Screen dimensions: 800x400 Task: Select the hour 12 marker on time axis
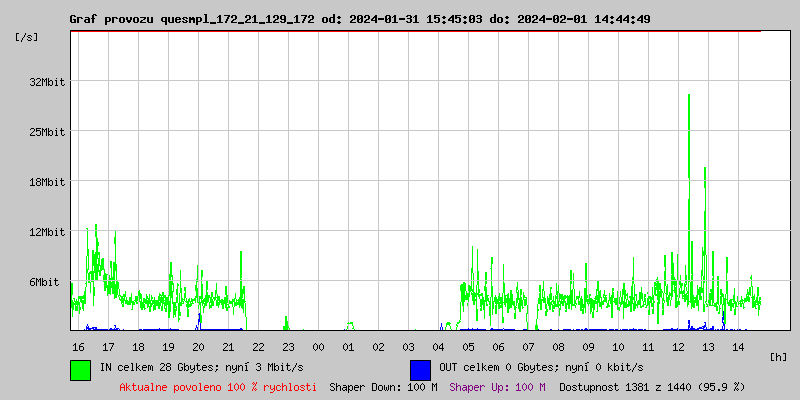678,346
